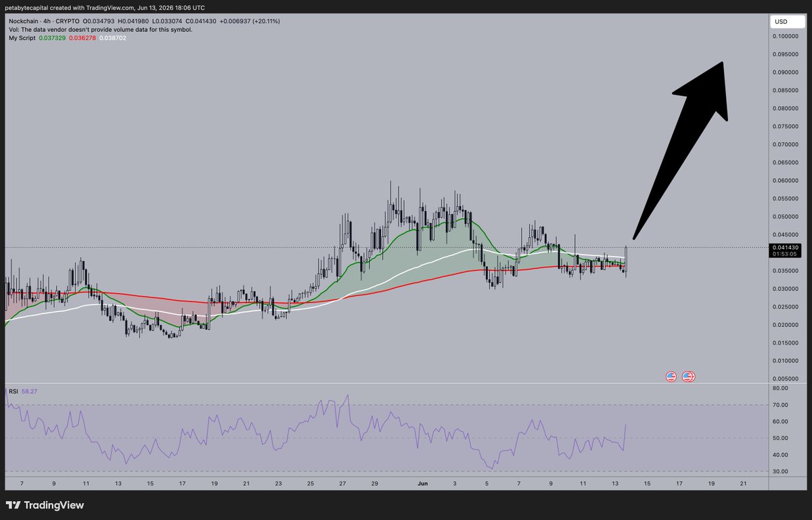This screenshot has height=520, width=812.
Task: Click the Jun month label on time axis
Action: 424,483
